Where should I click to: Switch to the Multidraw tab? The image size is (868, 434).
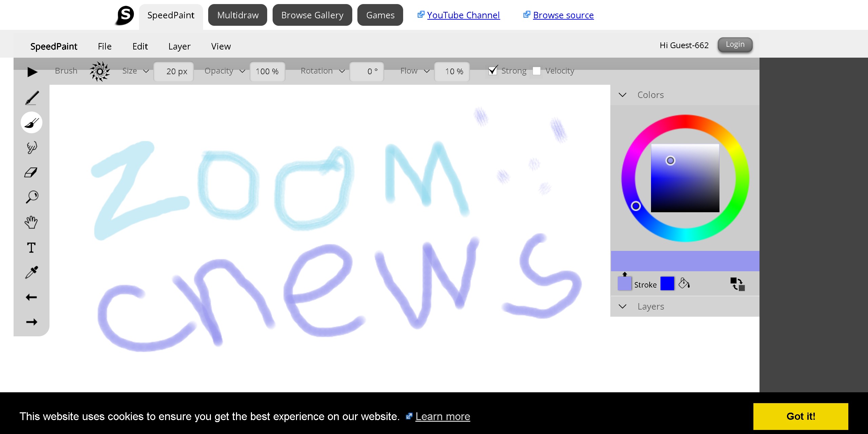click(238, 15)
